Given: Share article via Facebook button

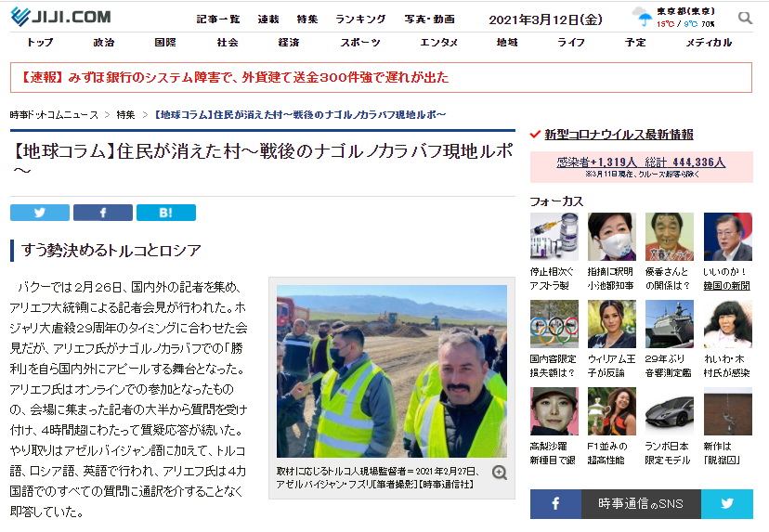Looking at the screenshot, I should [103, 213].
